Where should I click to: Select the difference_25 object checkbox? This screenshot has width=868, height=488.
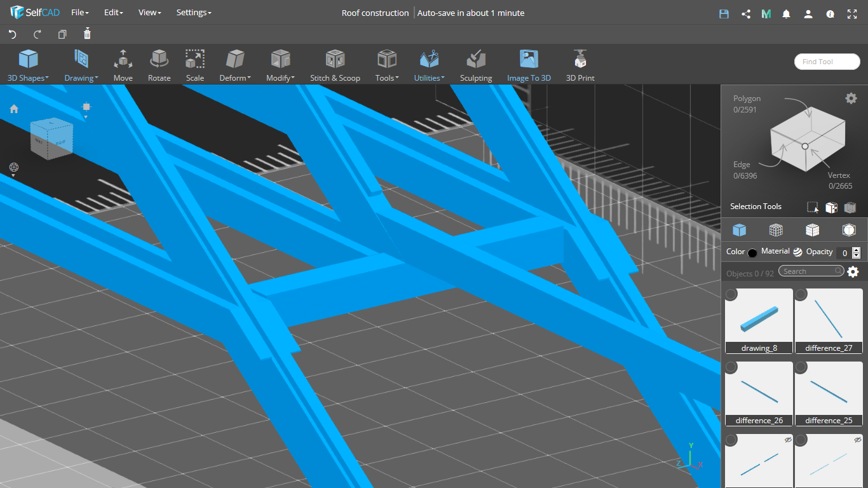point(801,367)
